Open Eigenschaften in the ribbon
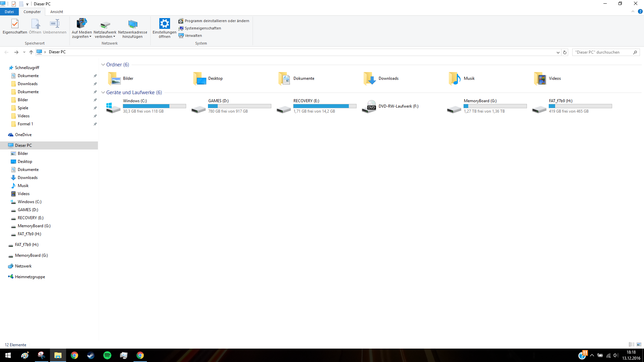Screen dimensions: 644x362 pos(15,26)
